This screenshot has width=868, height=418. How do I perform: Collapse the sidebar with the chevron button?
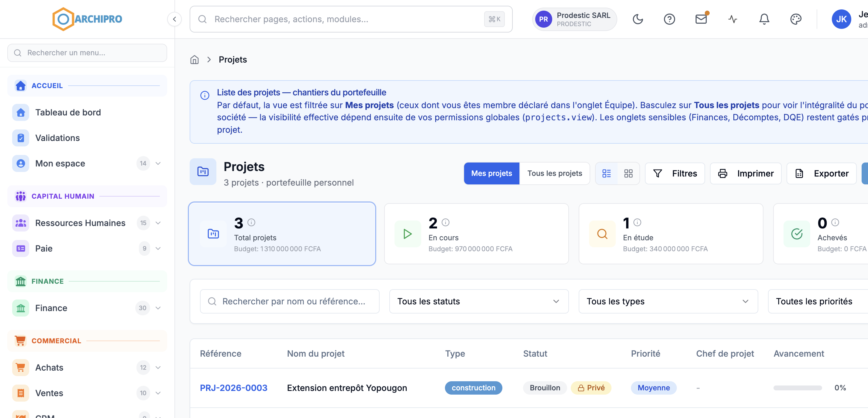174,19
